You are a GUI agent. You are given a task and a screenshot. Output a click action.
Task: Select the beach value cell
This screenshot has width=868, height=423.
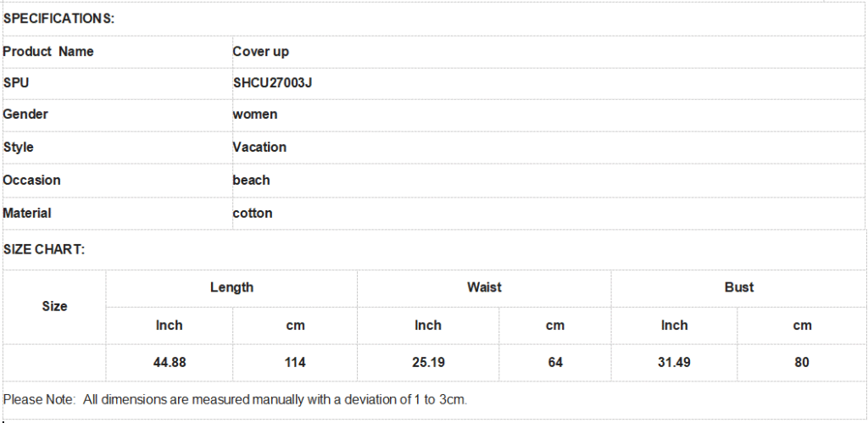[x=548, y=181]
